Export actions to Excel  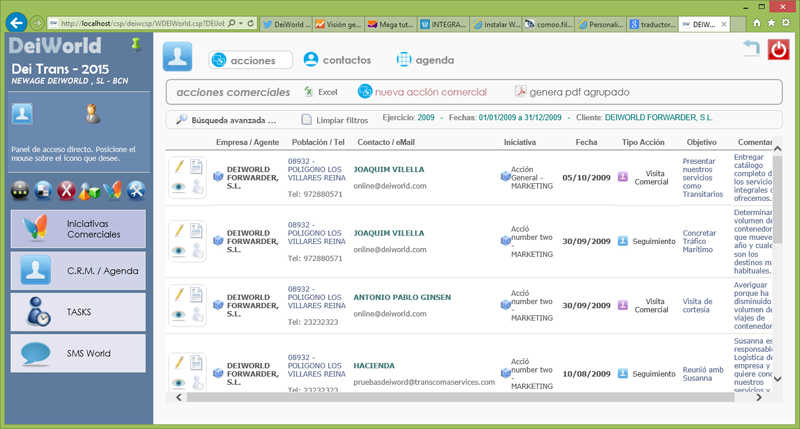pos(321,92)
